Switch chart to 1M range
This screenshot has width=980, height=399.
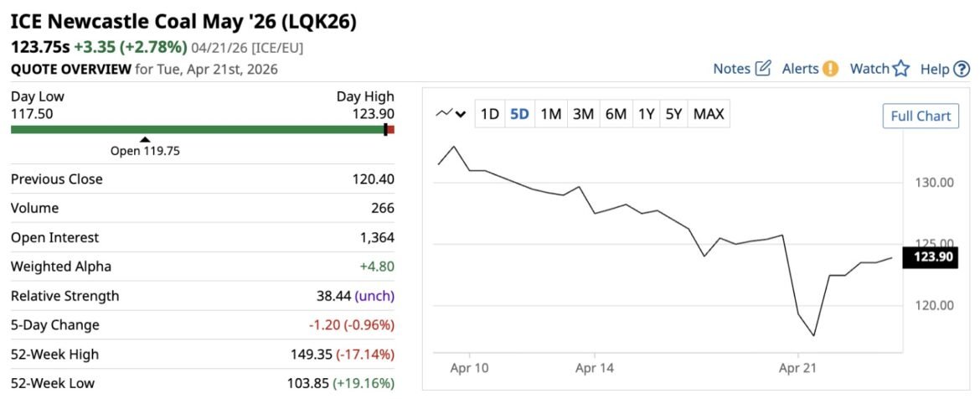point(550,114)
